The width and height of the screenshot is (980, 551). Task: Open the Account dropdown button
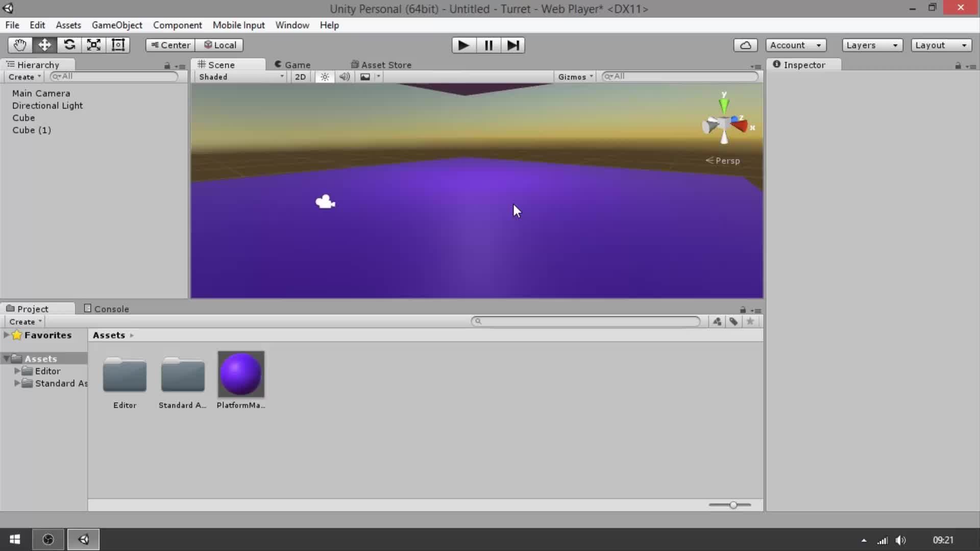796,45
